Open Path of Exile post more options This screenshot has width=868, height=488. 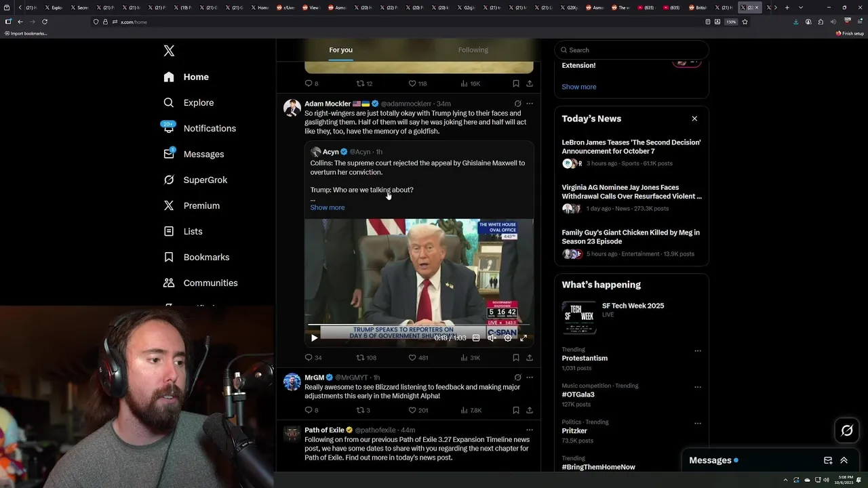pyautogui.click(x=530, y=430)
